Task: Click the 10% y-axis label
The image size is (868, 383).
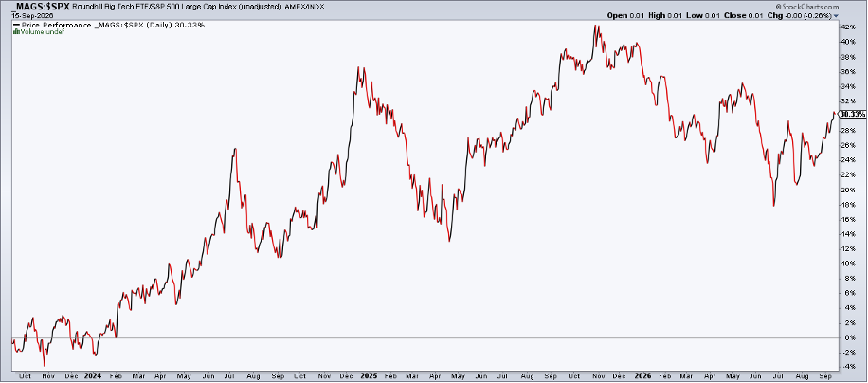Action: [849, 264]
